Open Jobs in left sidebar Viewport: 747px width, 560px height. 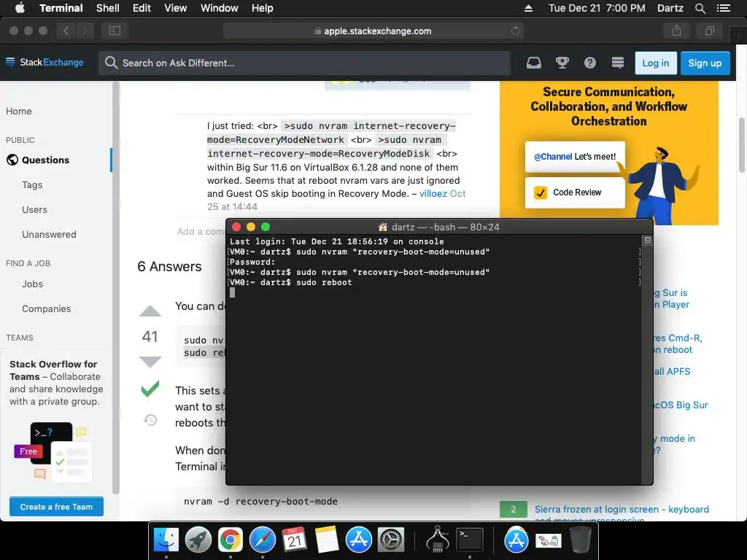32,284
